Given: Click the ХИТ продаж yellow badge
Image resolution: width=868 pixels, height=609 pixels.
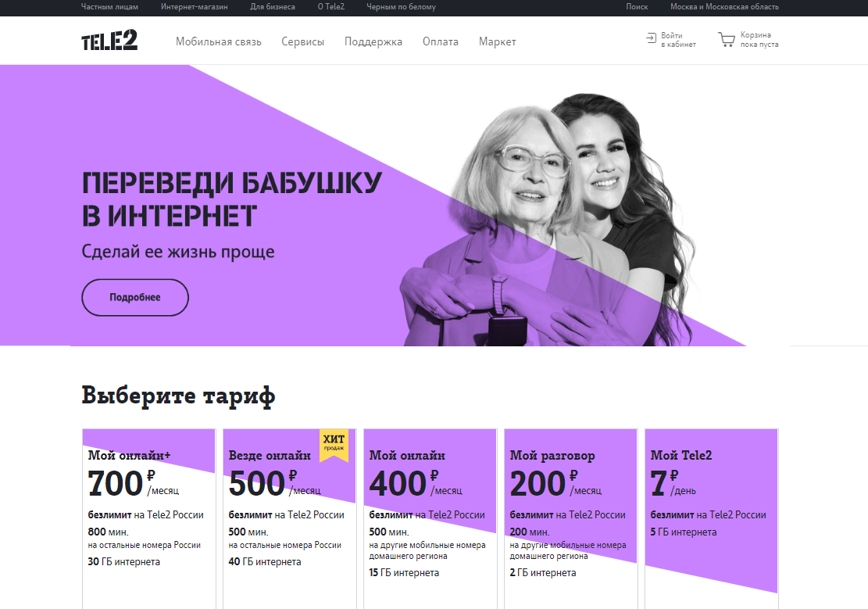Looking at the screenshot, I should [334, 445].
